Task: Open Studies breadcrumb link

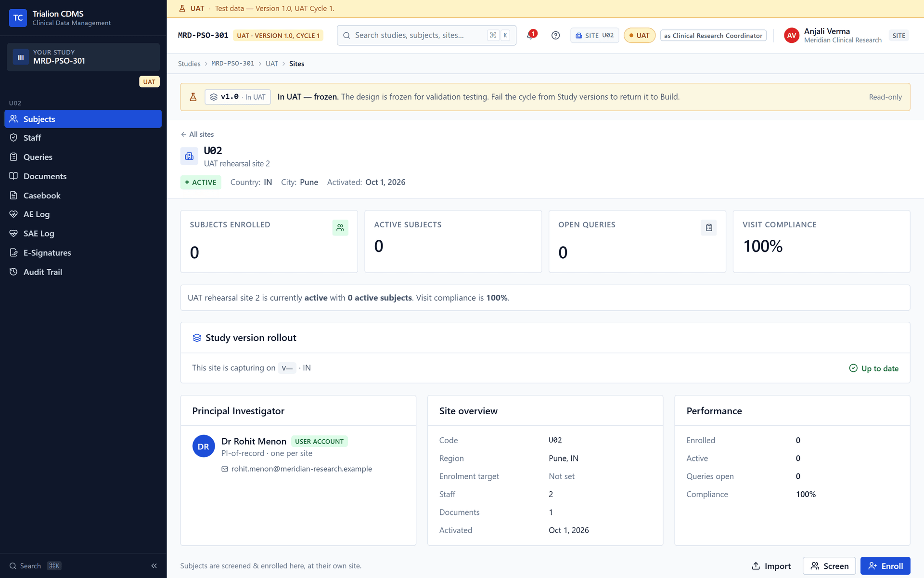Action: tap(189, 64)
